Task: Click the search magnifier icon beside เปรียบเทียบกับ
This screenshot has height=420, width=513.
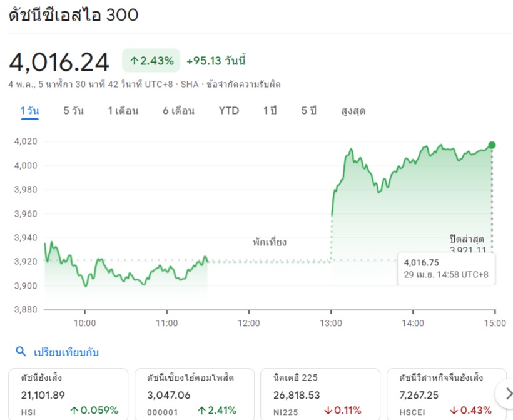Action: click(x=21, y=352)
